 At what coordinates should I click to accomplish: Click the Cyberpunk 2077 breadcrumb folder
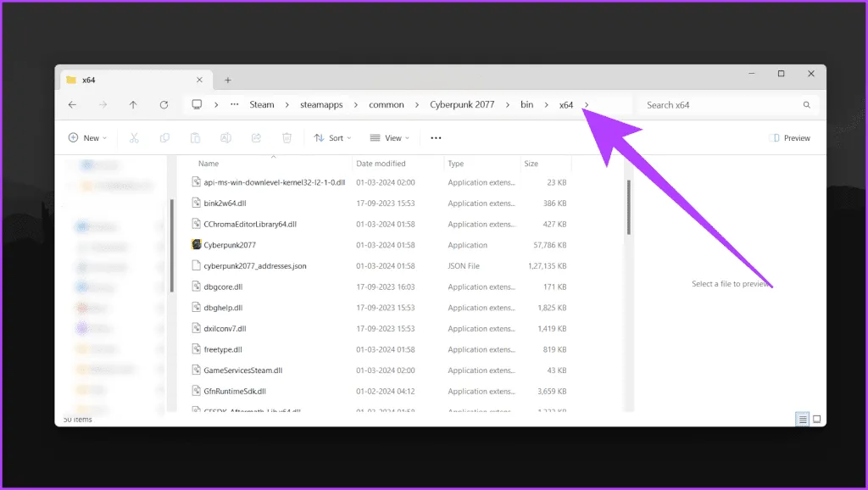462,105
